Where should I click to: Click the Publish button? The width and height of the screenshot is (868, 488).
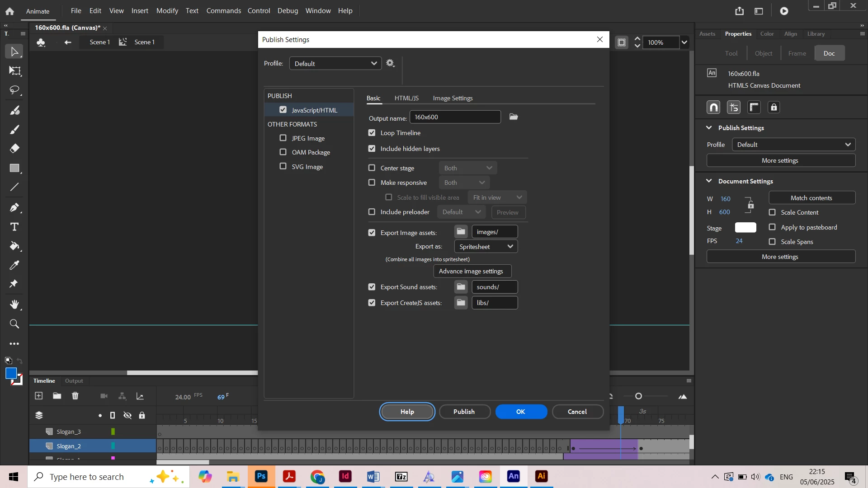[464, 412]
